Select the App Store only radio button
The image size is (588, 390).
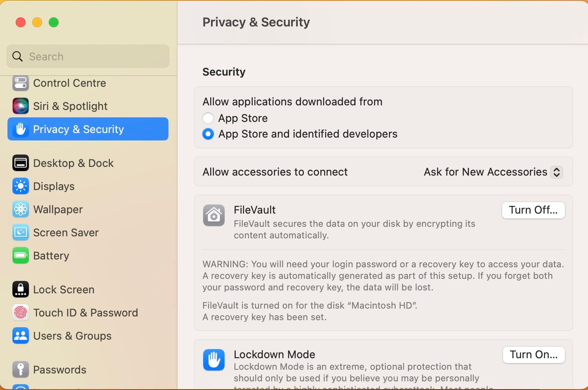click(208, 118)
